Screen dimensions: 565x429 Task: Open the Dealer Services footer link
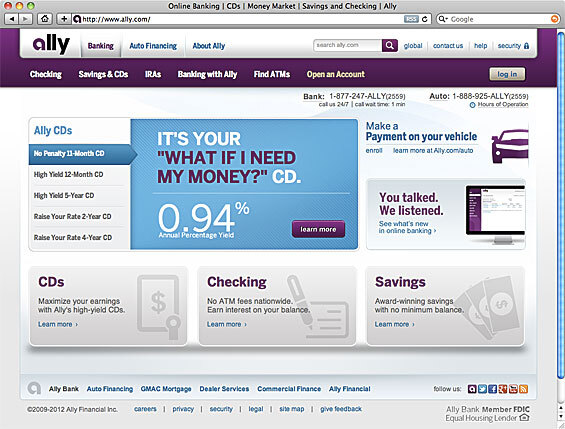click(224, 389)
